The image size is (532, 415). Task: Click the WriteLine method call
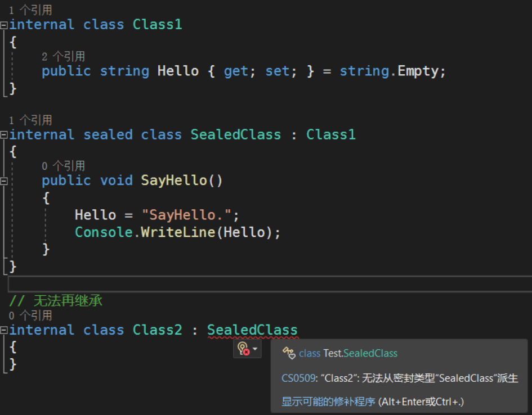tap(178, 232)
